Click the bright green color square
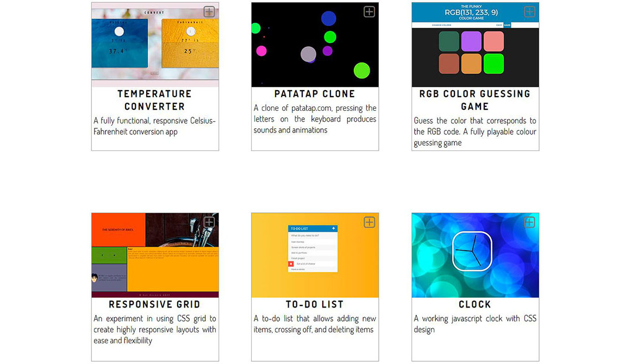Screen dimensions: 631x364 (493, 64)
